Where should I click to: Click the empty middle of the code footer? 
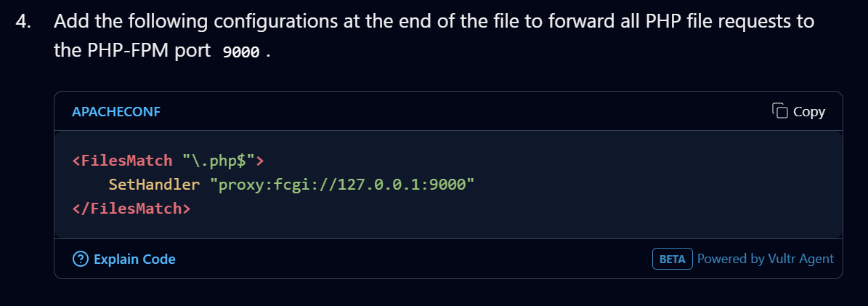[x=414, y=259]
